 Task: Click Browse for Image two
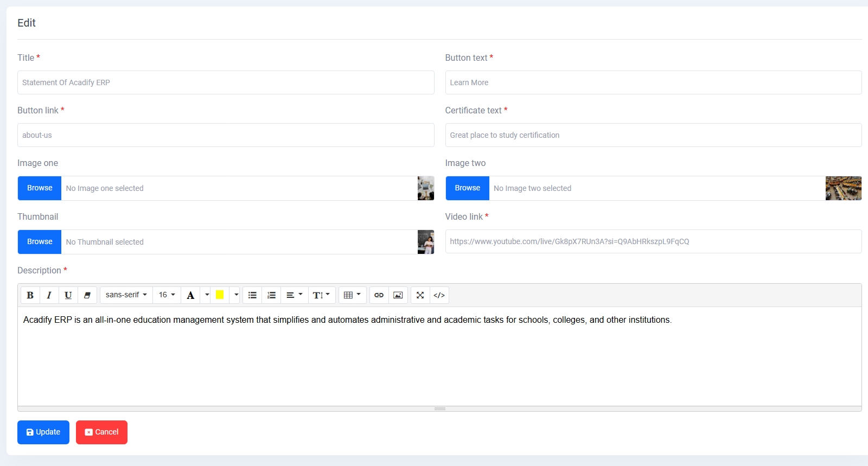(468, 188)
